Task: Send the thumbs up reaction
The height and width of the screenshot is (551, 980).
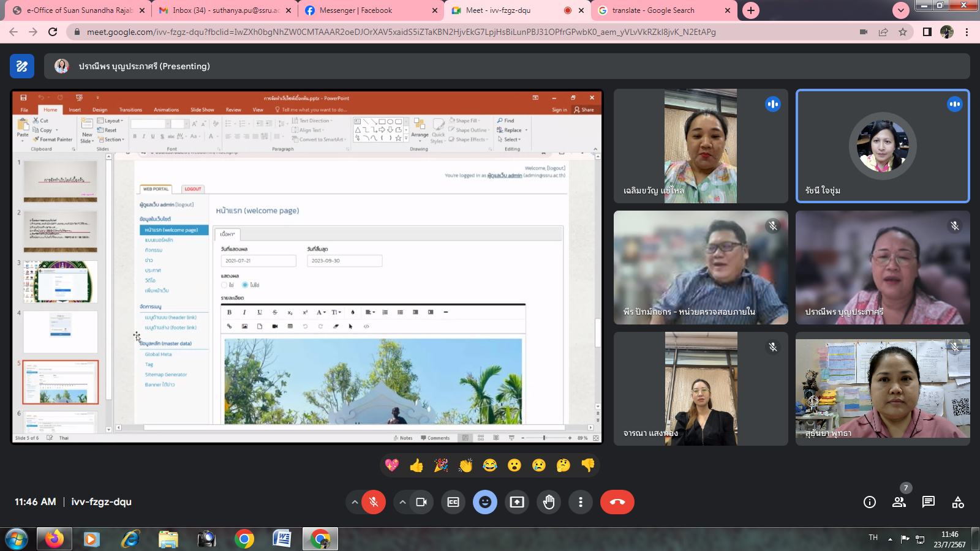Action: pos(417,466)
